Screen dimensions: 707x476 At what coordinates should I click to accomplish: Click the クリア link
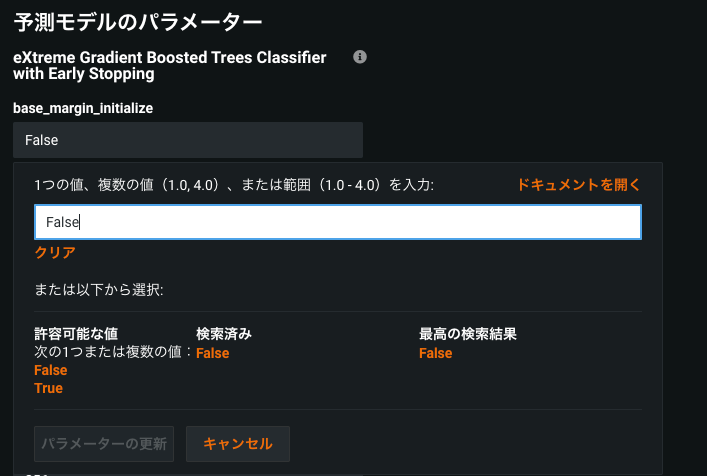point(55,253)
